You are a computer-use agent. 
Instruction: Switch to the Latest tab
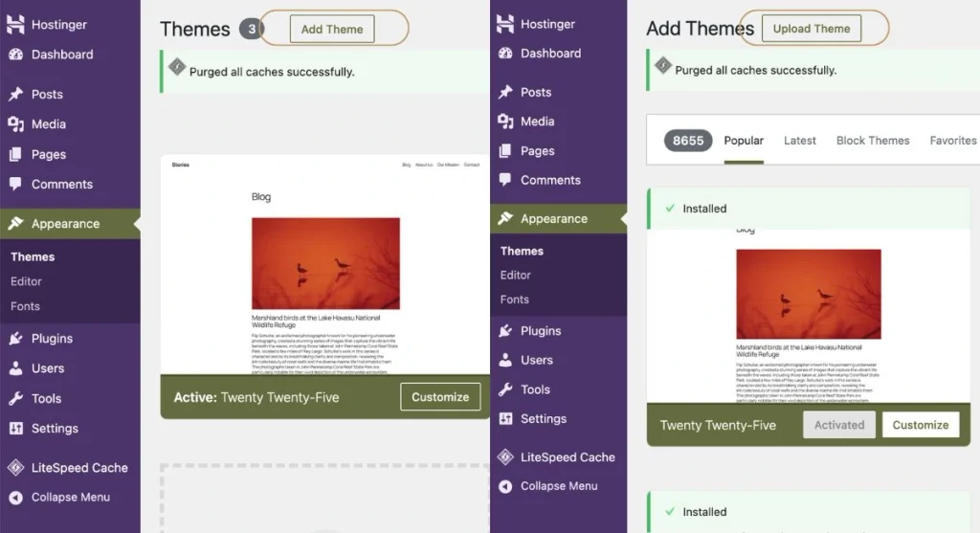point(800,141)
